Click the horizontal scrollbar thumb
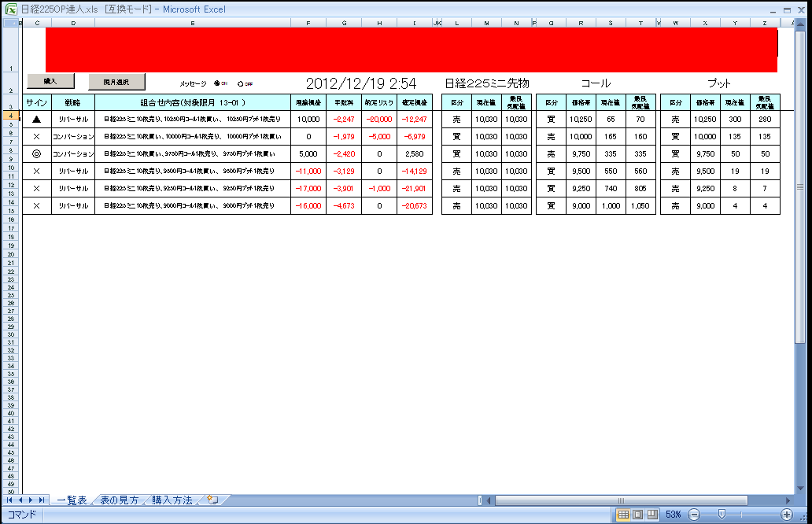The height and width of the screenshot is (524, 812). click(x=622, y=500)
